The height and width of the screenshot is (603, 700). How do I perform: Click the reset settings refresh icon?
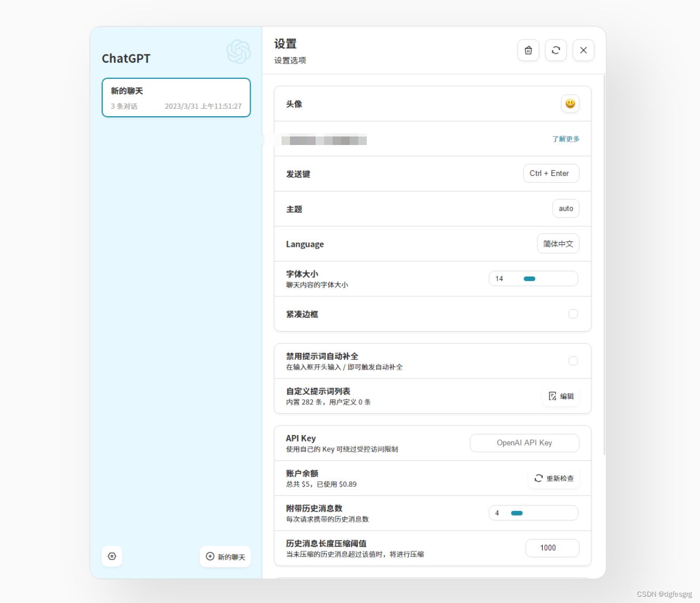(x=556, y=50)
